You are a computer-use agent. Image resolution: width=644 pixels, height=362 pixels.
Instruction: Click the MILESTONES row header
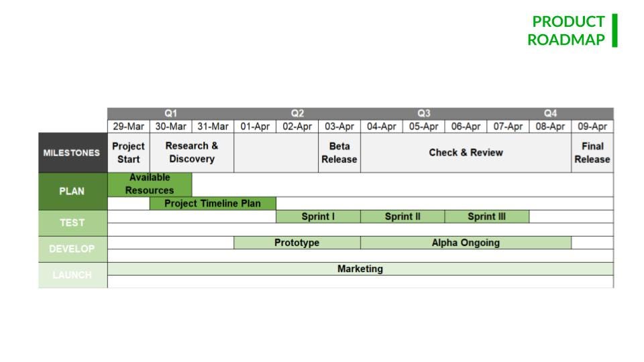[73, 153]
